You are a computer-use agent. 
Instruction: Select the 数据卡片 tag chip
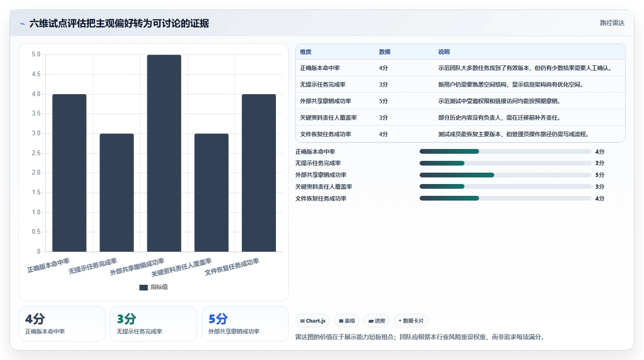point(411,321)
